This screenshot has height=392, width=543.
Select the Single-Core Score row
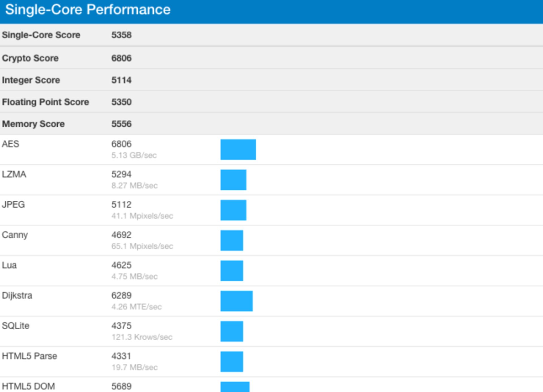(41, 35)
